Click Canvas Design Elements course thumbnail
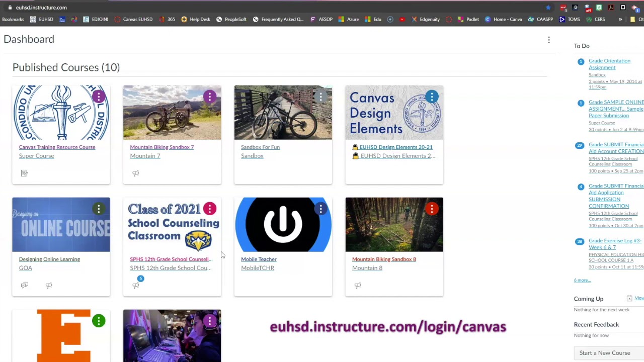Screen dimensions: 644x362 pyautogui.click(x=394, y=113)
